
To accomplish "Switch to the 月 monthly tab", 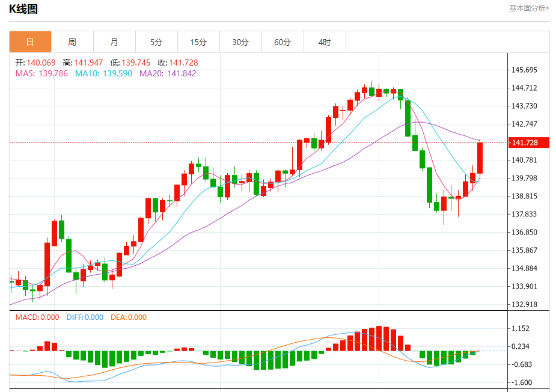I will (x=114, y=42).
